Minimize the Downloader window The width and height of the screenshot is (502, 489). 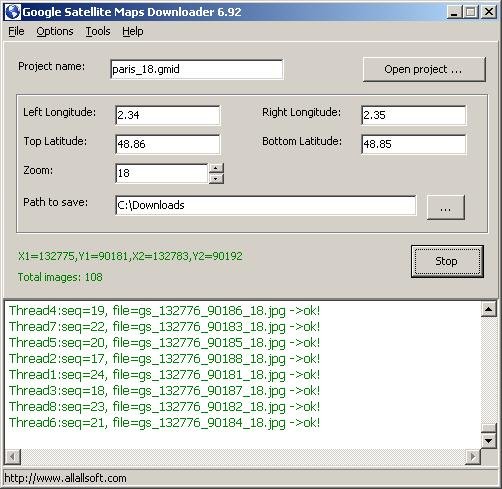click(x=454, y=12)
